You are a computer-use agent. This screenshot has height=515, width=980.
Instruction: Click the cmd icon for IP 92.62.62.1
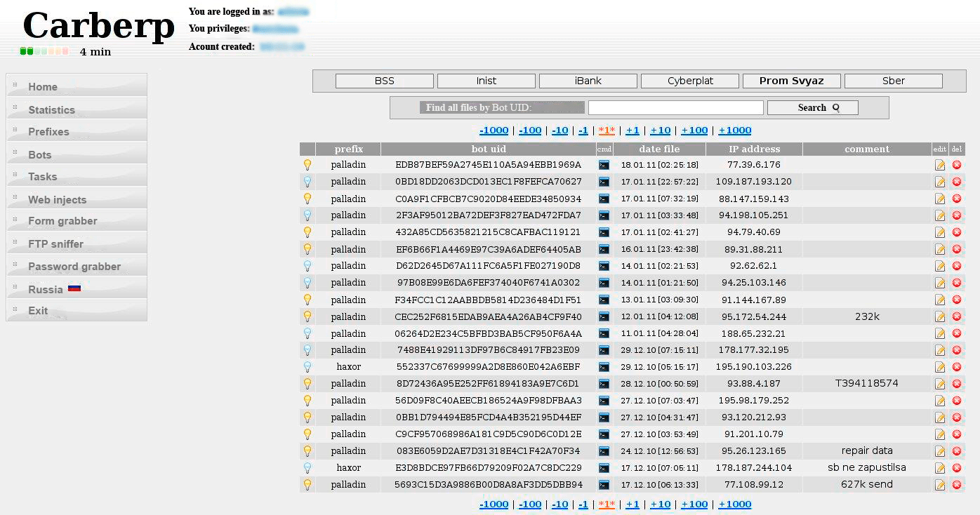pos(604,266)
